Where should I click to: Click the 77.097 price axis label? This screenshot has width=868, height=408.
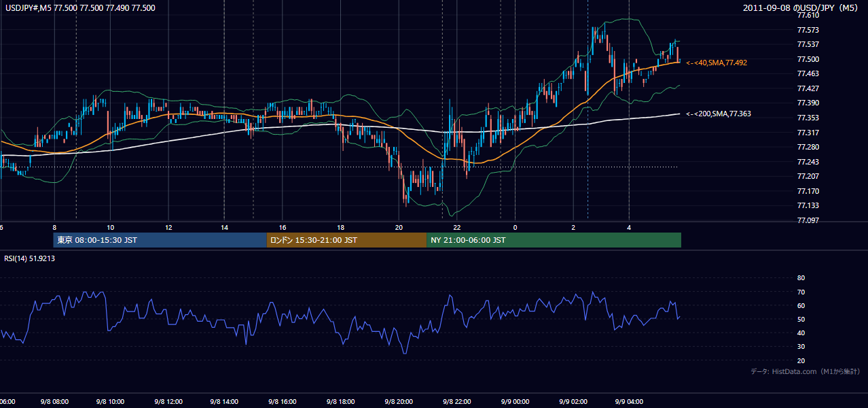coord(808,220)
